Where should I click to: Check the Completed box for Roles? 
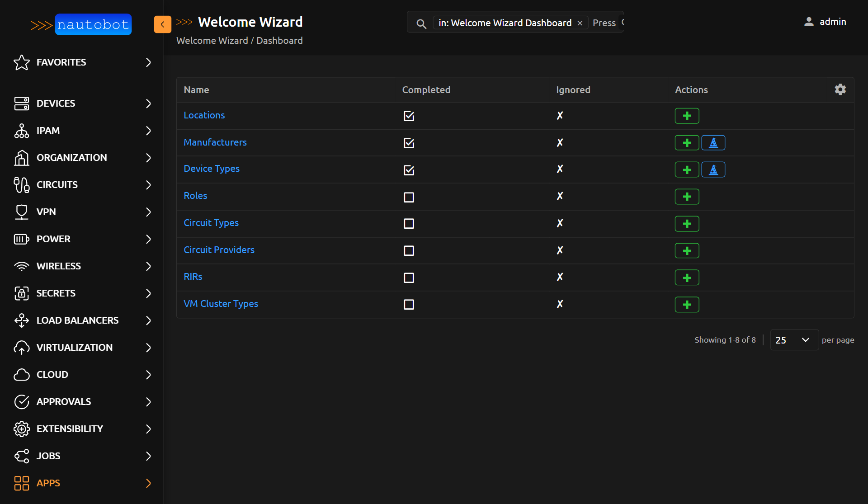pos(409,197)
